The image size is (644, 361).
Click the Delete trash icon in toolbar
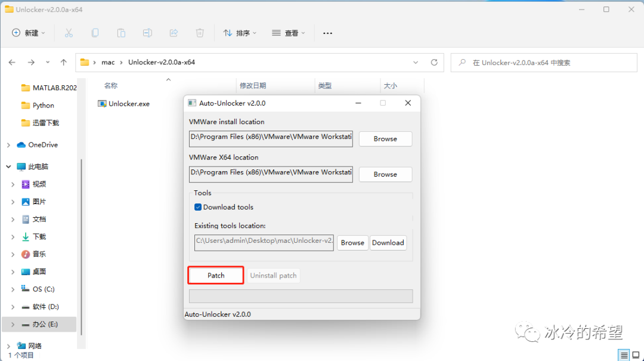point(200,33)
